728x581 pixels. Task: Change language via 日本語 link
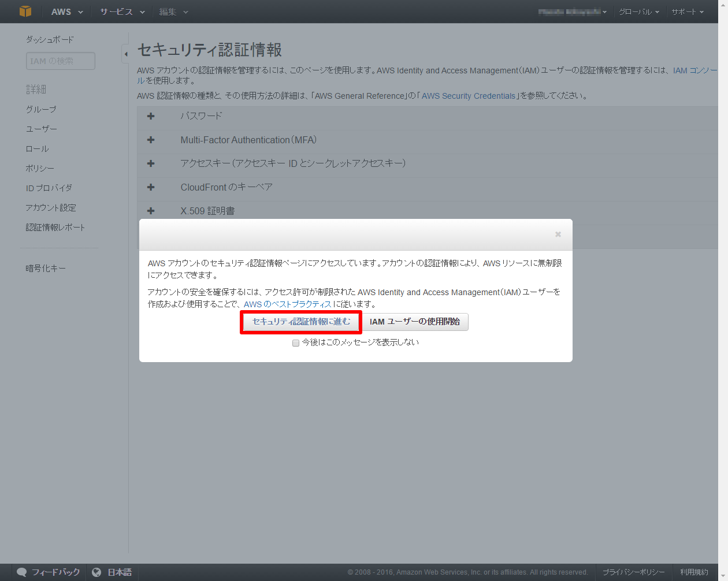coord(120,572)
